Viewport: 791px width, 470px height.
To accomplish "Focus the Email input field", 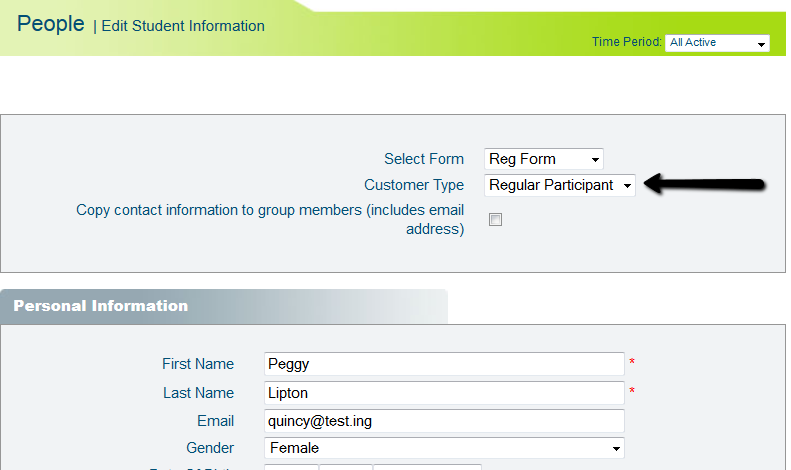I will tap(444, 421).
